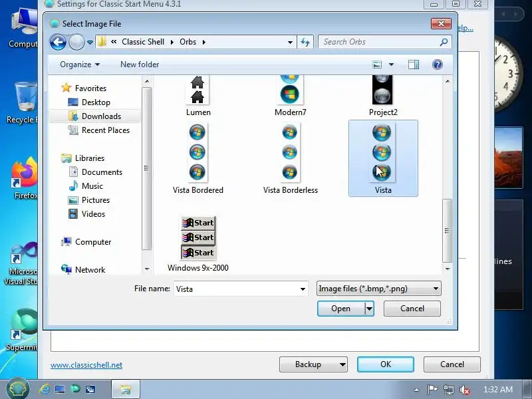This screenshot has height=399, width=532.
Task: Select the Windows 9x-2000 start image
Action: [x=198, y=244]
